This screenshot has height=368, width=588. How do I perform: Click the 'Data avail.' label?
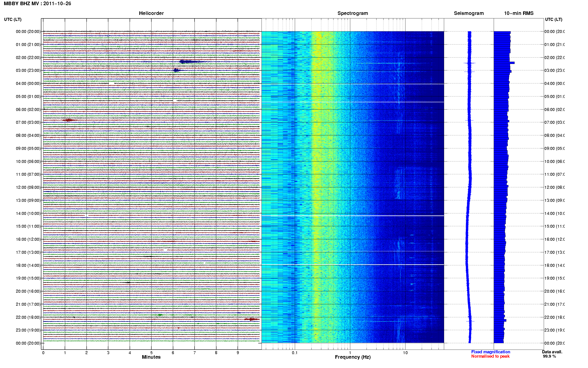coord(552,352)
